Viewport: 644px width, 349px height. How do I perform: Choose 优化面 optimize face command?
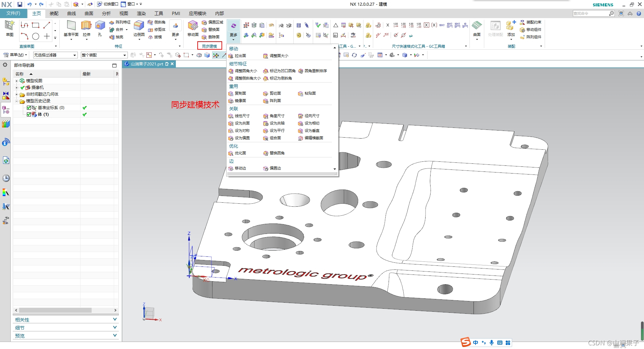point(237,153)
